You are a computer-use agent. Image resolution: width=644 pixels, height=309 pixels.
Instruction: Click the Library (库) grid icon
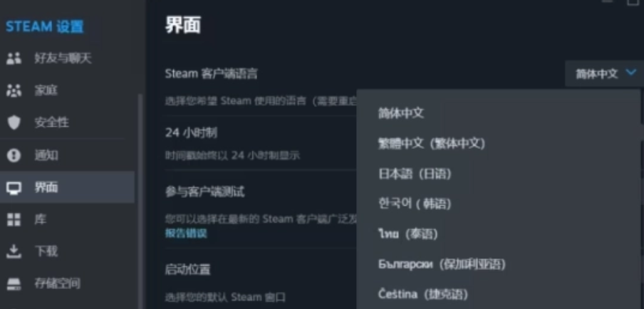14,219
